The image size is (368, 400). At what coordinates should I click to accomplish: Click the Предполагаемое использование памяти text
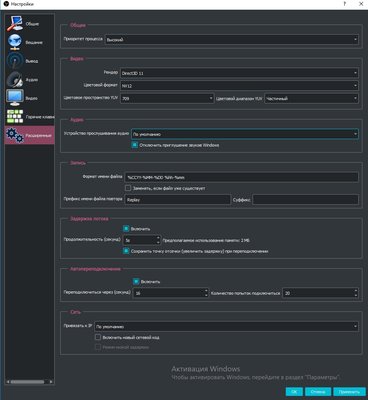(206, 240)
